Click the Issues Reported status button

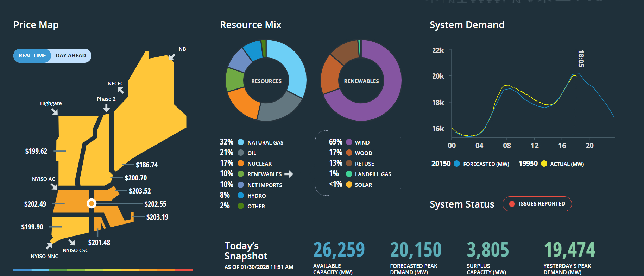[x=537, y=204]
